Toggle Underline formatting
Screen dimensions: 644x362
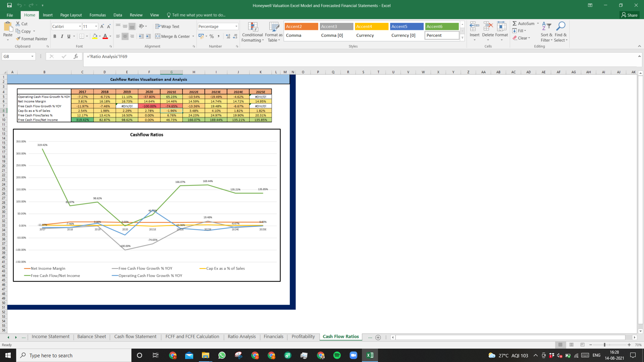point(69,36)
